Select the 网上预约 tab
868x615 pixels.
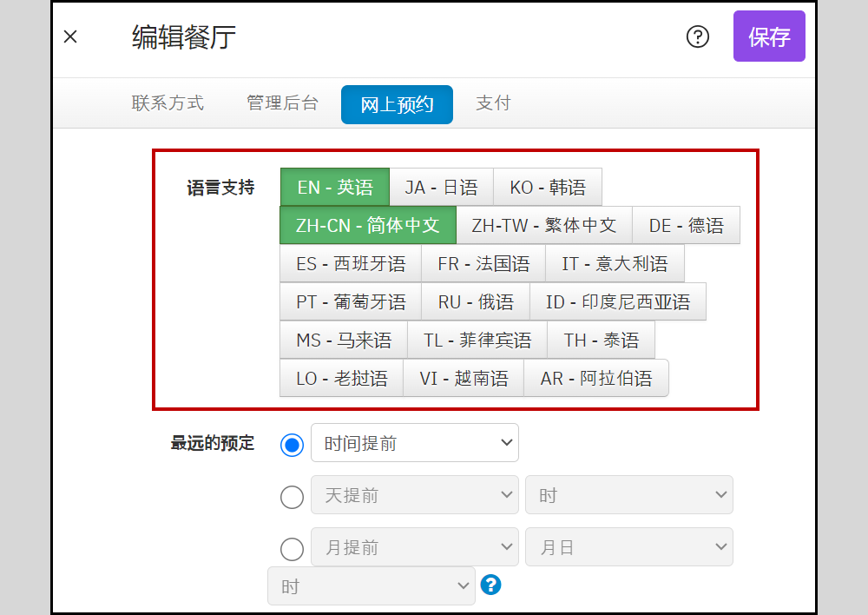click(397, 105)
